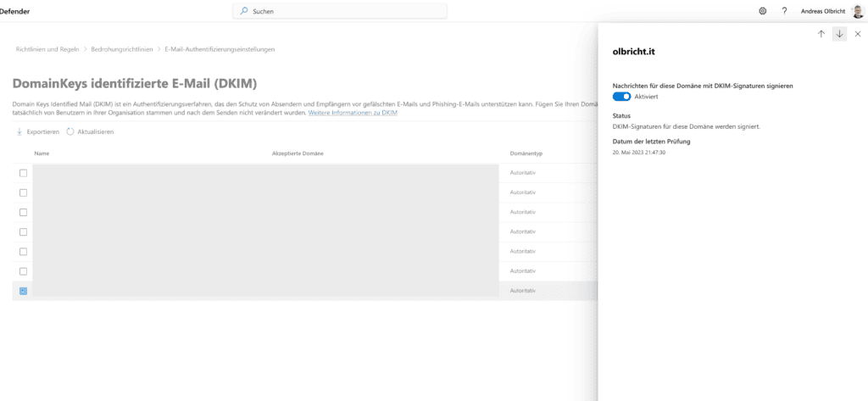Open help via the question mark icon
This screenshot has height=401, width=868.
[784, 11]
